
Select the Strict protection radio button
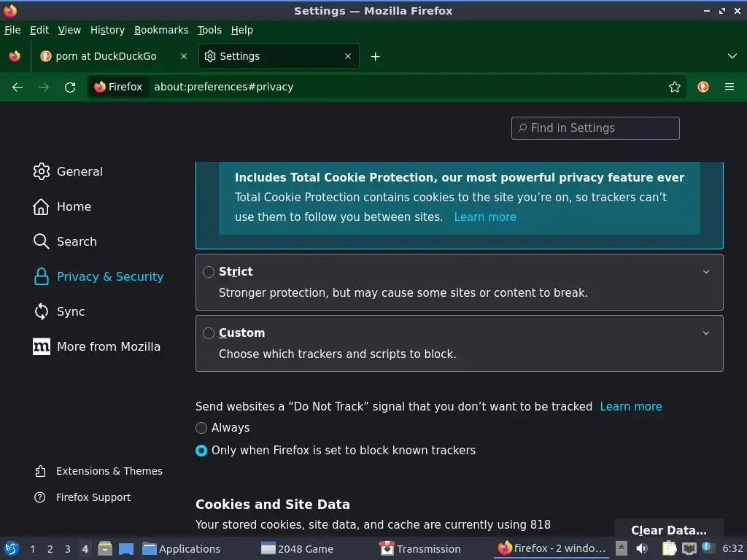coord(209,272)
